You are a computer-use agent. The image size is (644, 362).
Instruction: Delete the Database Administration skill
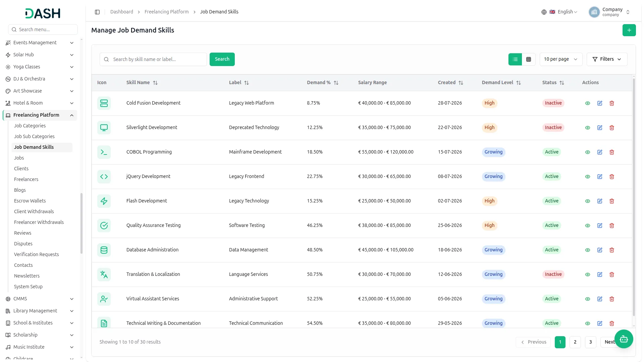pos(612,250)
